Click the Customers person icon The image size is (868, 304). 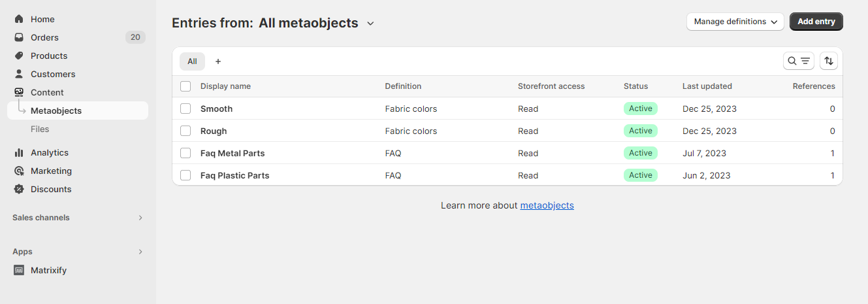pyautogui.click(x=19, y=74)
